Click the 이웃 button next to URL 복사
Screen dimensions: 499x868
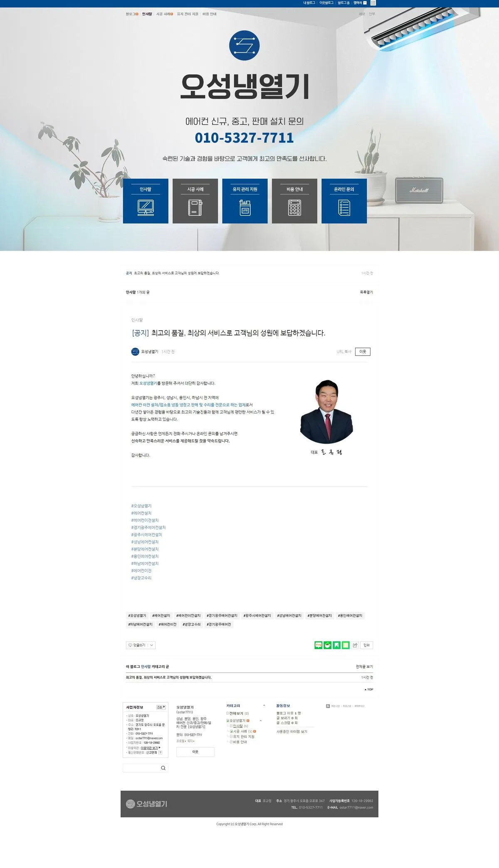363,352
